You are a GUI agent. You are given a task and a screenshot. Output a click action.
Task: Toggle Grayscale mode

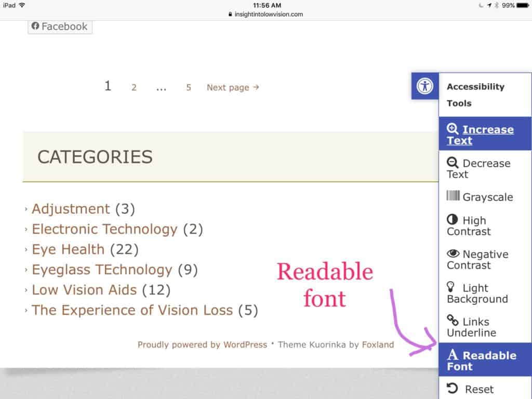click(x=480, y=197)
